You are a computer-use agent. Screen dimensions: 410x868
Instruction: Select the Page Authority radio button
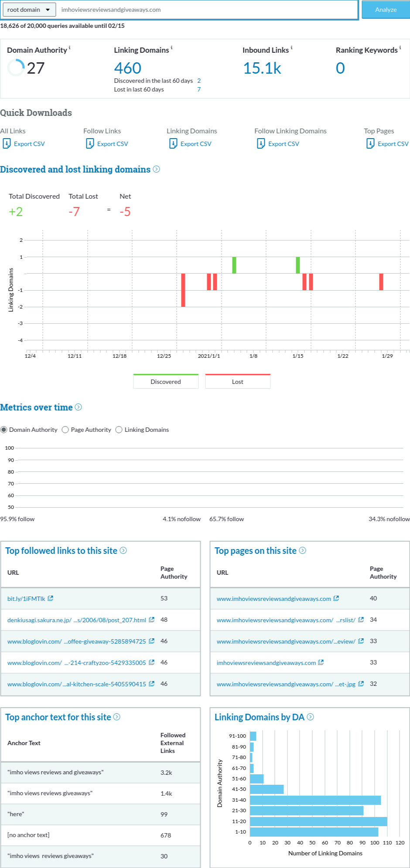[65, 430]
